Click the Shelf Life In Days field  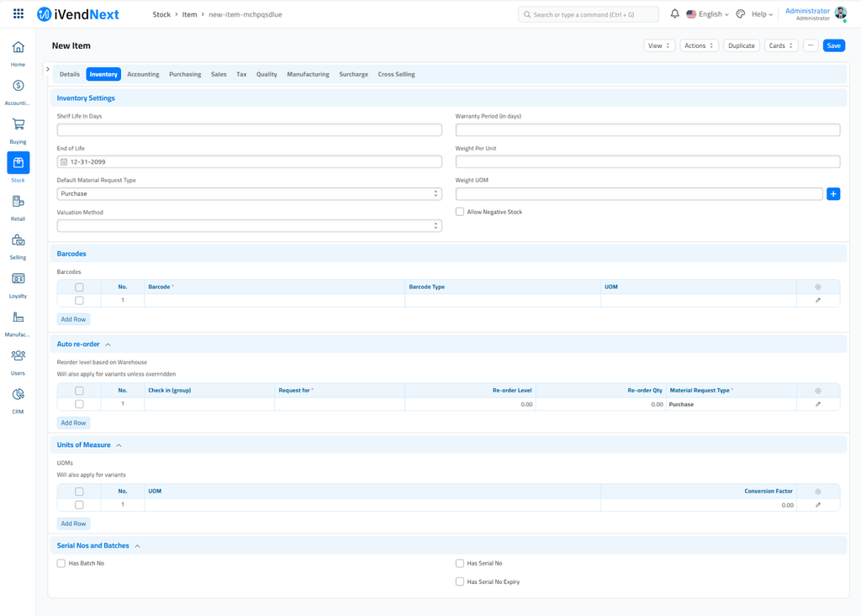249,130
